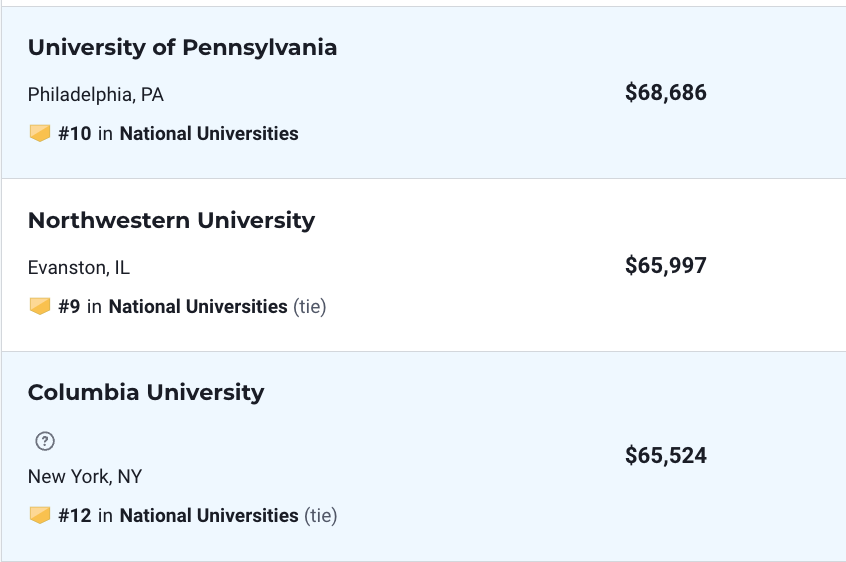Open National Universities link under Northwestern University

click(x=198, y=306)
